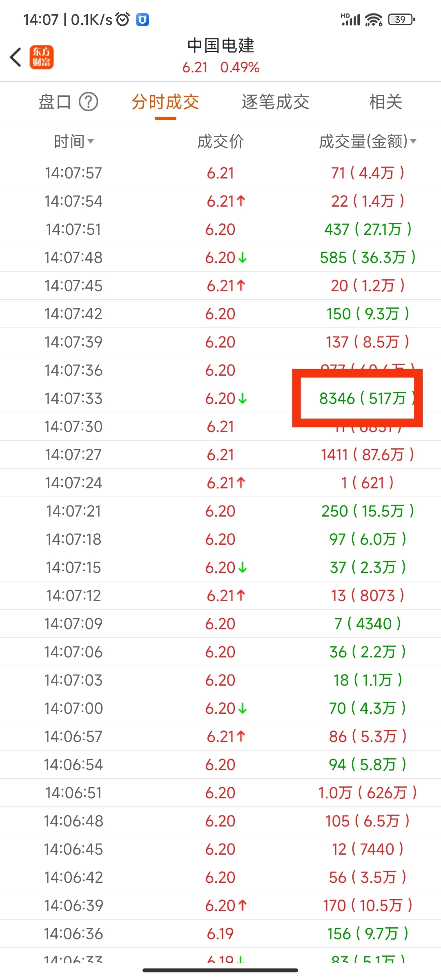Viewport: 441px width, 980px height.
Task: Tap the price 6.21 0.49% under title
Action: click(x=221, y=67)
